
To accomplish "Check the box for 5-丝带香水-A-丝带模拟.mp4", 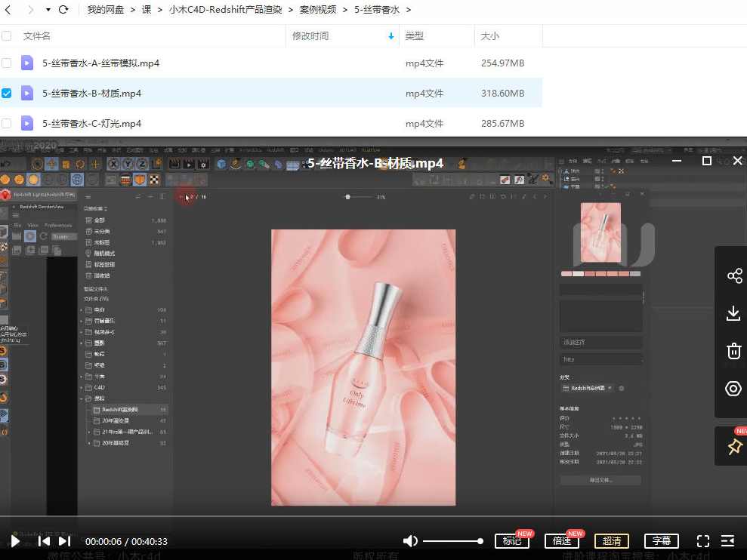I will (x=7, y=63).
